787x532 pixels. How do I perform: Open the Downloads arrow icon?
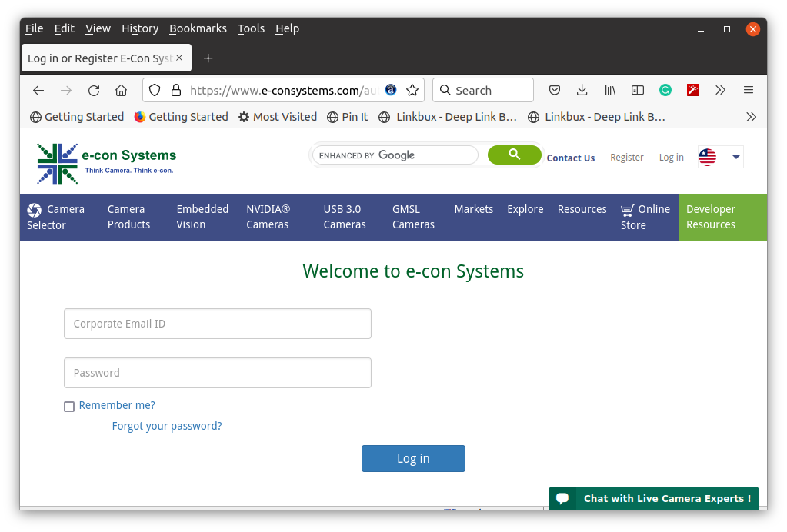coord(582,90)
